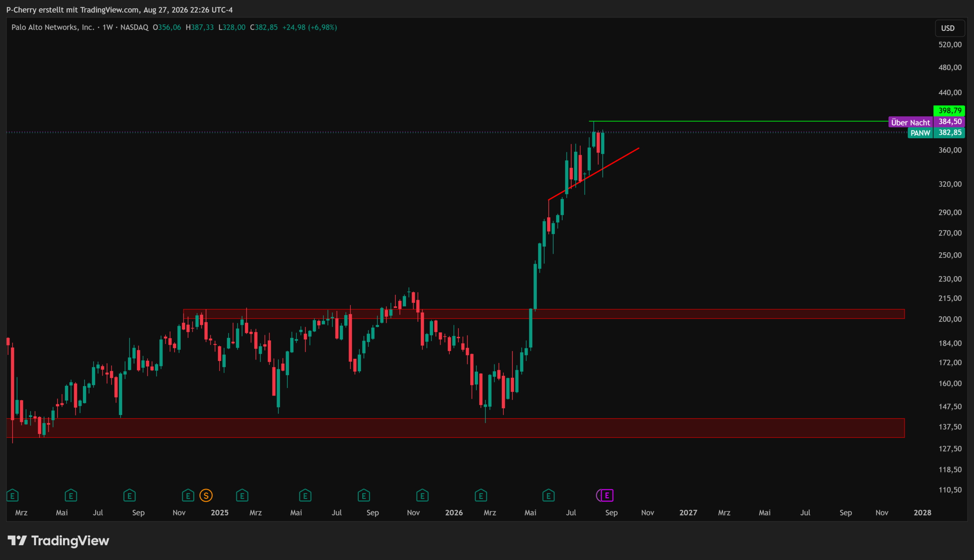Click the 200,00 price axis label
Image resolution: width=974 pixels, height=560 pixels.
click(x=950, y=319)
